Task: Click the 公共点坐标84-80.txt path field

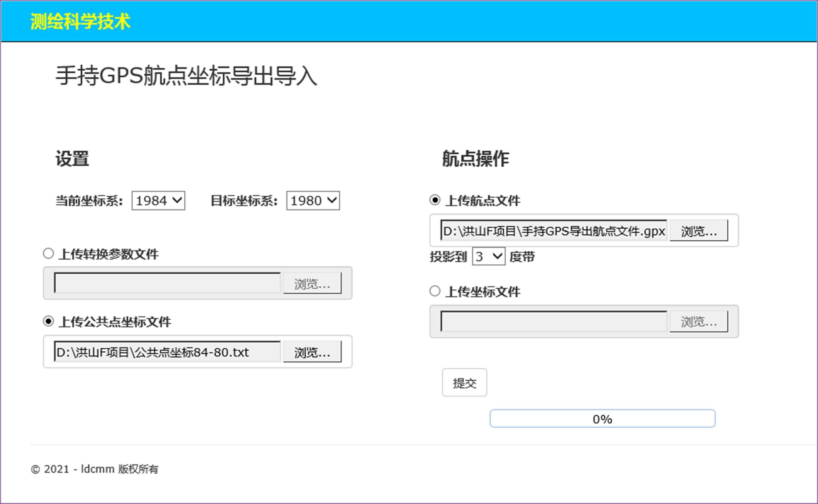Action: [167, 352]
